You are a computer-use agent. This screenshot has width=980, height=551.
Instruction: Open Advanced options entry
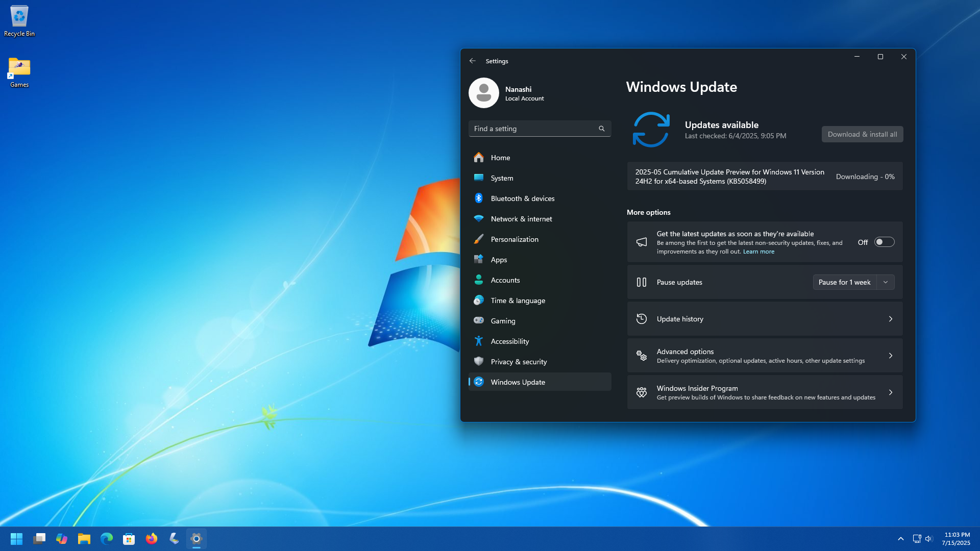(x=765, y=356)
